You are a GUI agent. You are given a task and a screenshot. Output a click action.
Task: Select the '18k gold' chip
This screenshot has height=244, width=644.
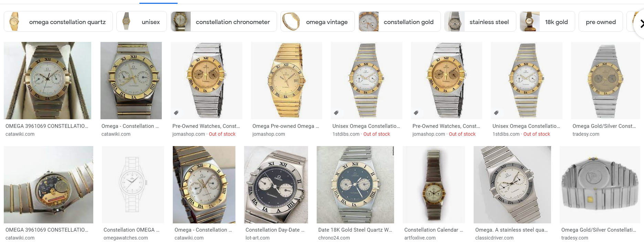point(547,21)
